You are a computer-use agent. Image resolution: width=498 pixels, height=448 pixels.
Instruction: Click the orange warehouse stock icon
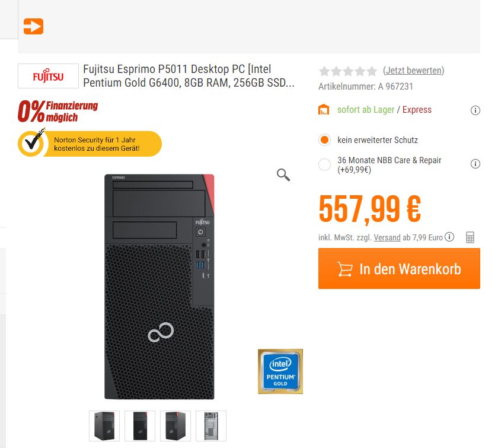click(324, 109)
